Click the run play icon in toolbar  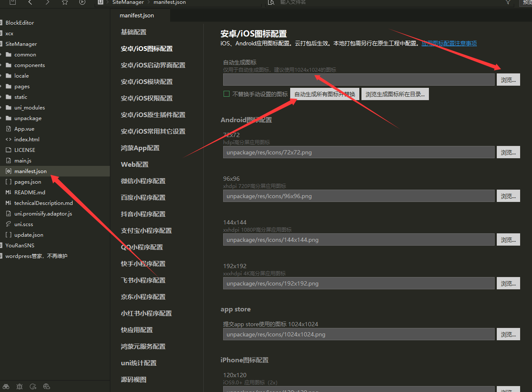[x=82, y=3]
